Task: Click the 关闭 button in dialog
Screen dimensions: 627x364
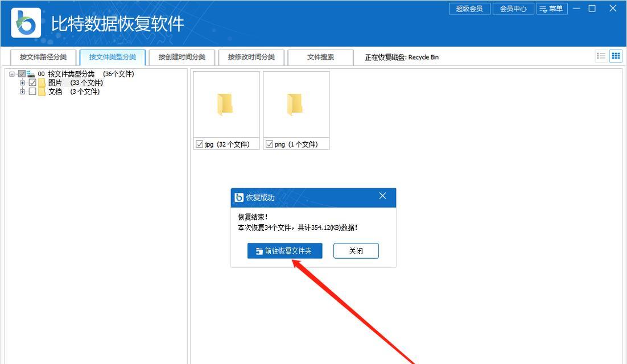Action: tap(356, 251)
